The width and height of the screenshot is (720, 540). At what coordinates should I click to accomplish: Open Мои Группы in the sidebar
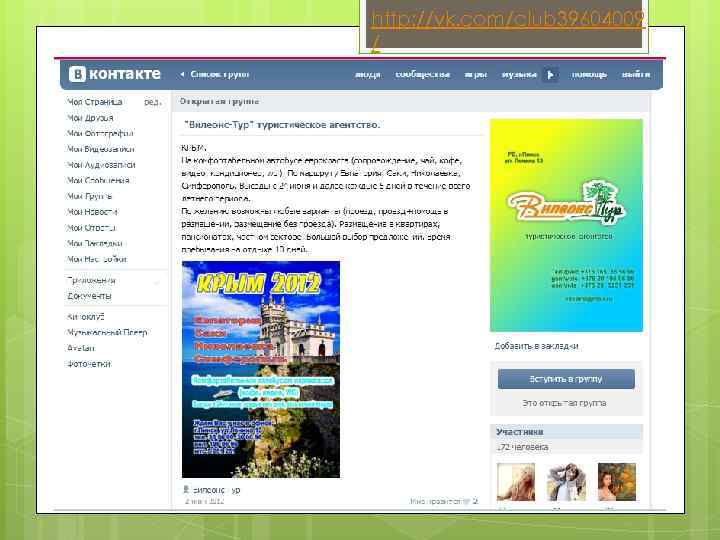tap(89, 196)
